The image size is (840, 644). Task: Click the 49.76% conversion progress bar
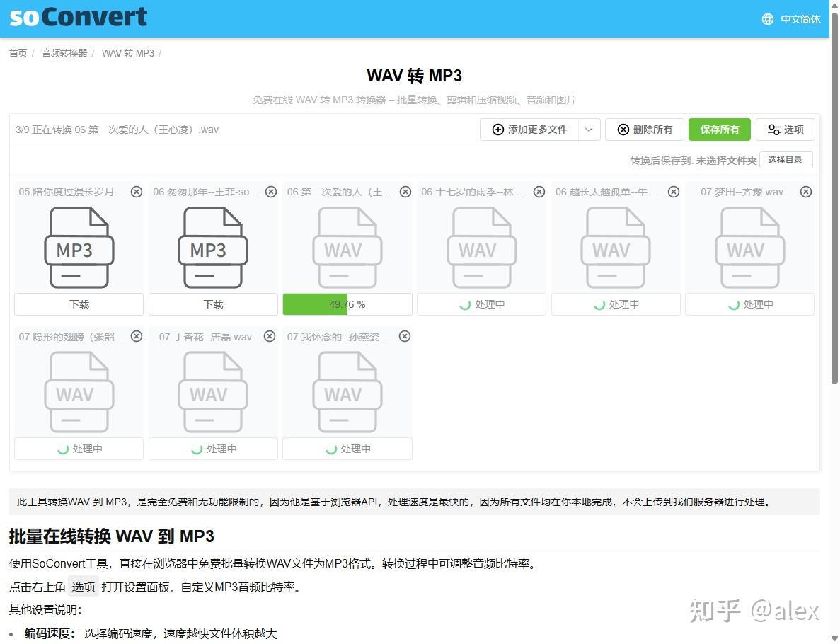(347, 304)
